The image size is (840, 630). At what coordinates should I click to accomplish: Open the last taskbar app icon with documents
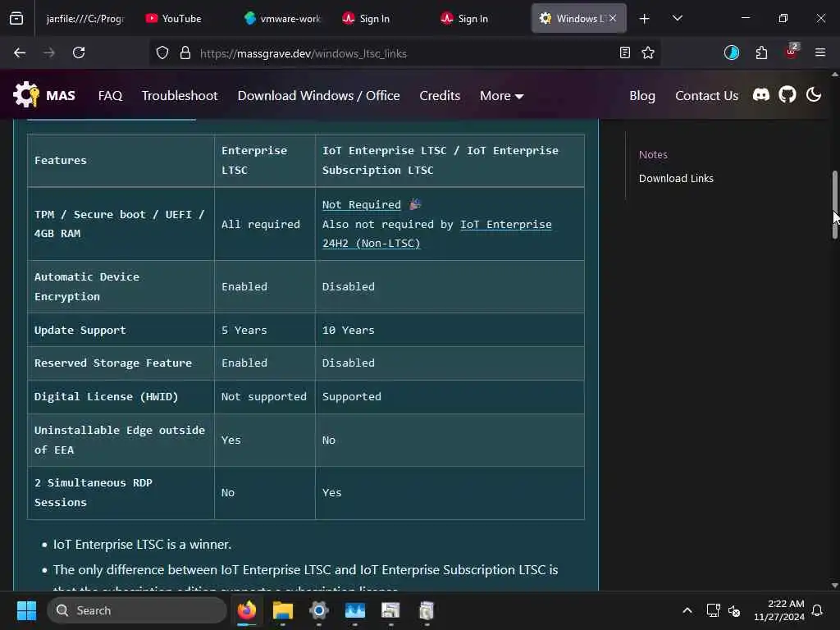(427, 610)
